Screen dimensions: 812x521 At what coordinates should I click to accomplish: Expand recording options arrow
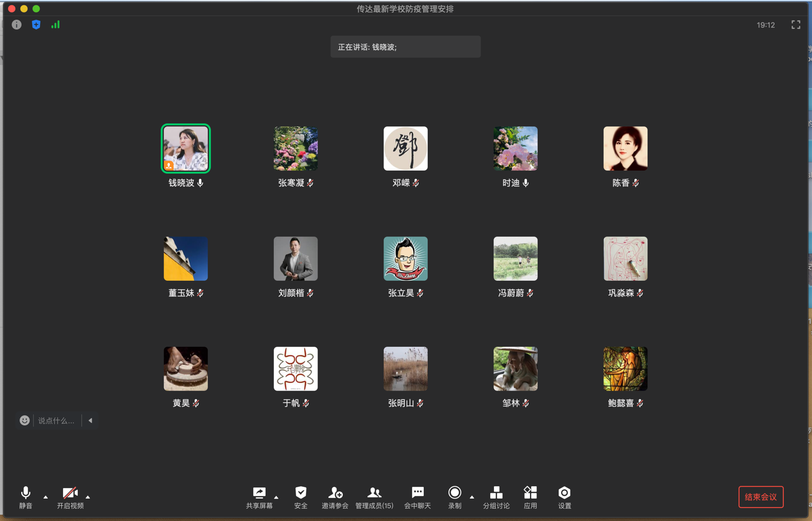click(x=472, y=497)
